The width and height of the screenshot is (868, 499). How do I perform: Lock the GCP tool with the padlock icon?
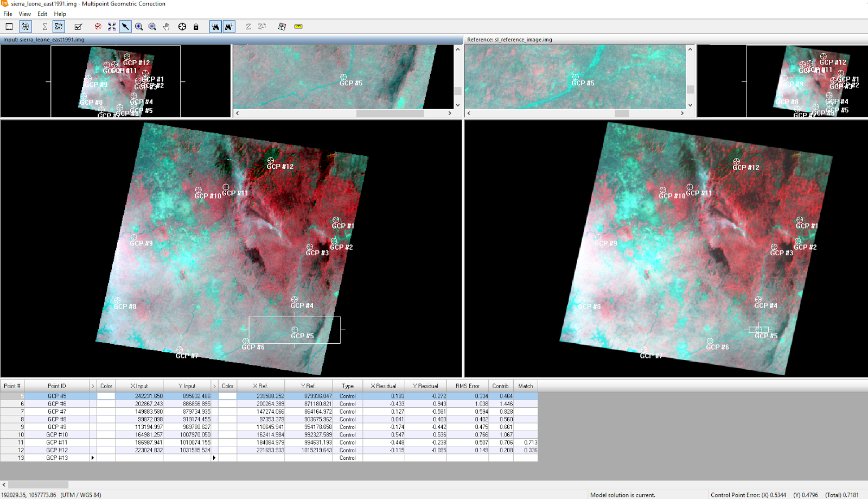(195, 27)
